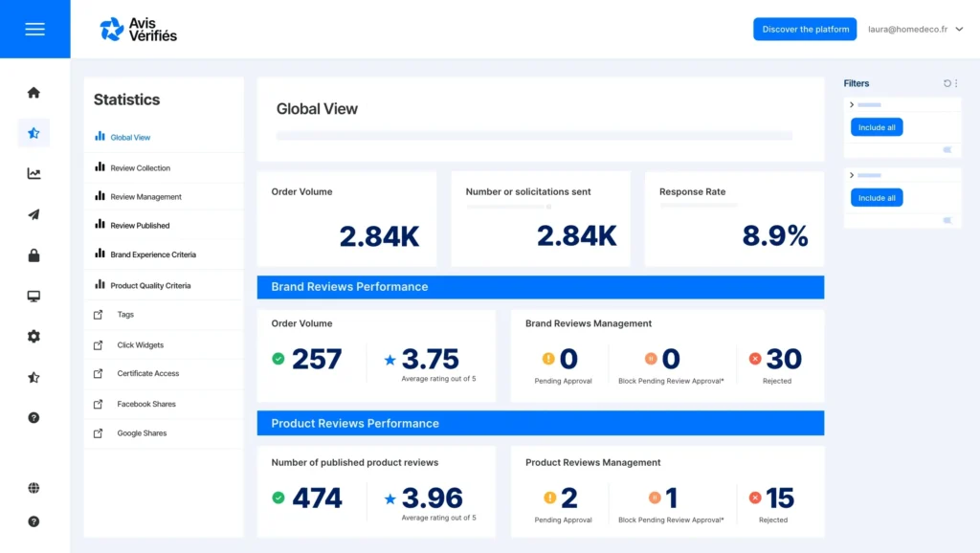Click the Discover the platform button
The image size is (980, 553).
pos(805,30)
